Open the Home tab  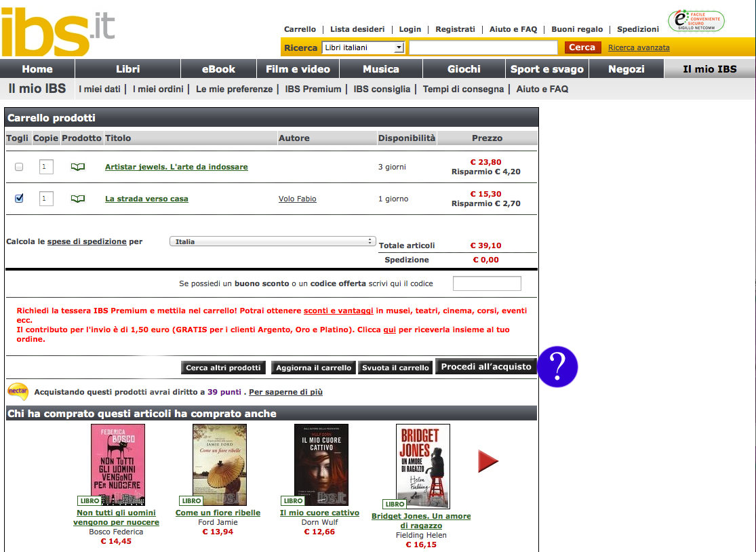click(37, 69)
